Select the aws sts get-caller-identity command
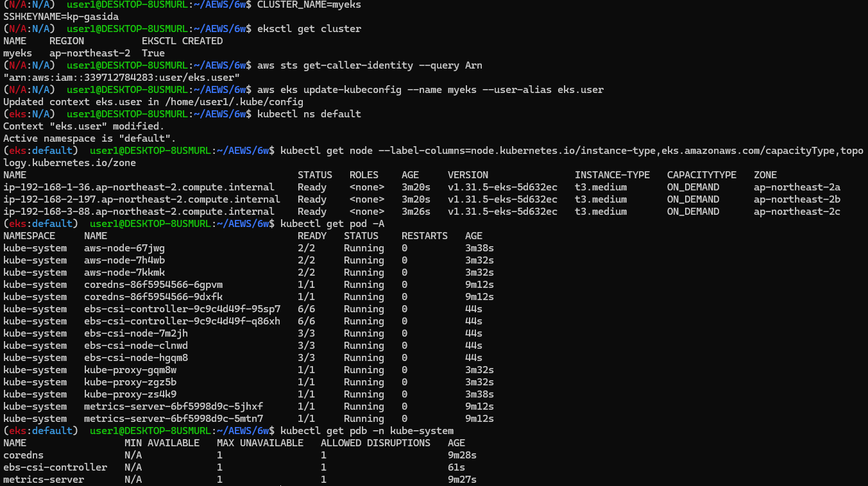 pos(370,65)
